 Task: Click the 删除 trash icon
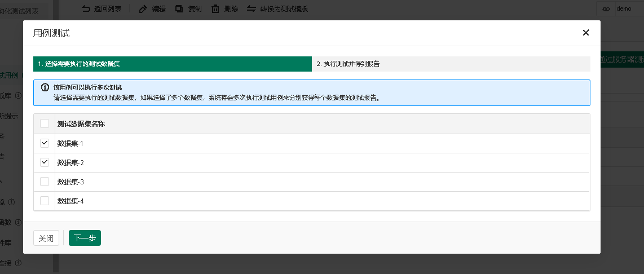215,9
